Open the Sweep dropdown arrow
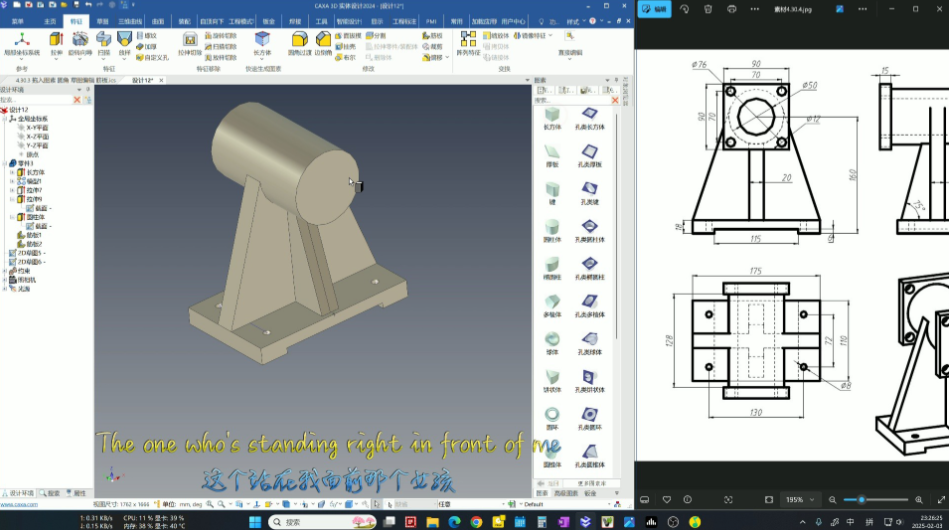Viewport: 949px width, 530px height. pyautogui.click(x=103, y=59)
